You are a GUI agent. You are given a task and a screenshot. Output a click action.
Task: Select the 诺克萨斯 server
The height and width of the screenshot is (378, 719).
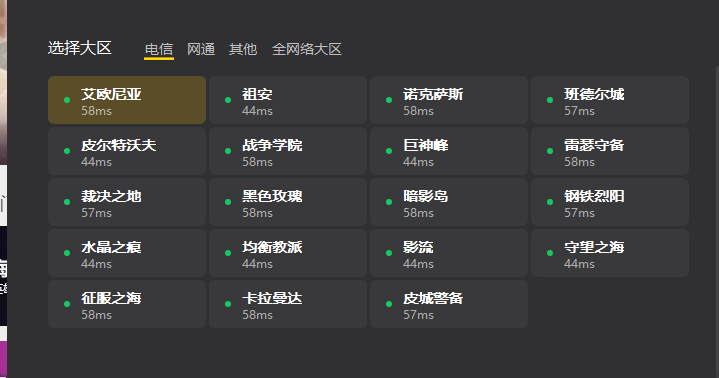[x=449, y=100]
